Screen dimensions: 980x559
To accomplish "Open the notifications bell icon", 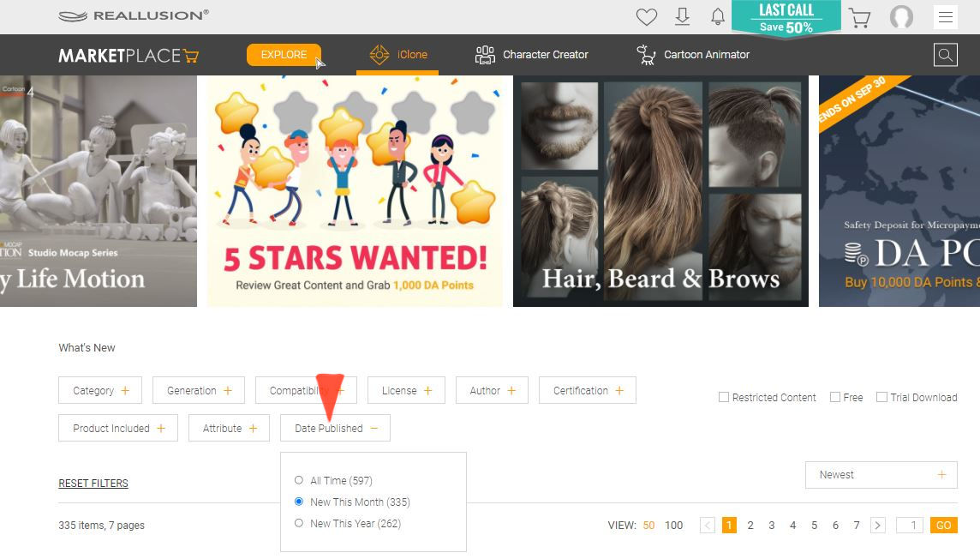I will 718,17.
